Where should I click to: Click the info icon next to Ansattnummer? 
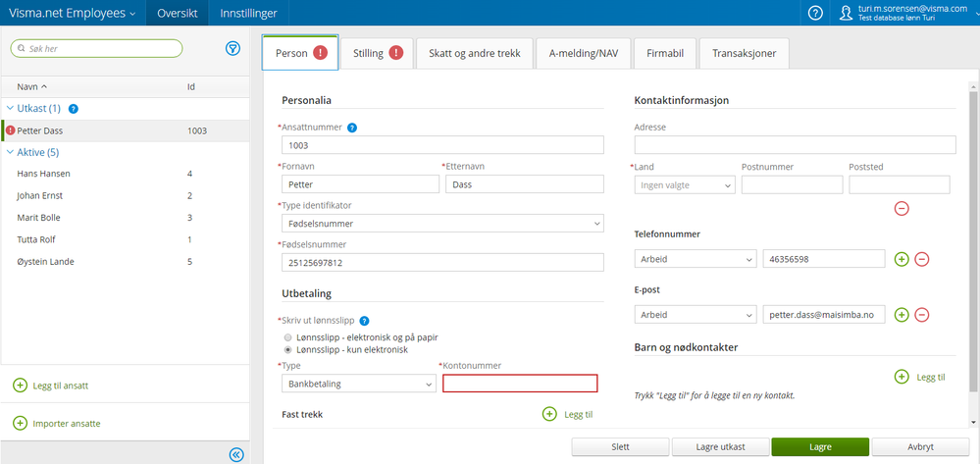(352, 127)
